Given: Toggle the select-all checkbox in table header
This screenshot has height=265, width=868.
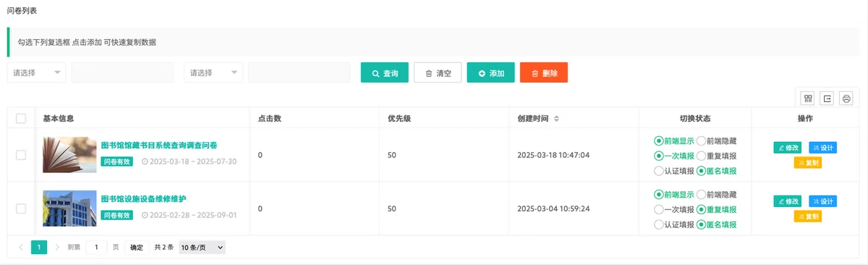Looking at the screenshot, I should pyautogui.click(x=21, y=118).
